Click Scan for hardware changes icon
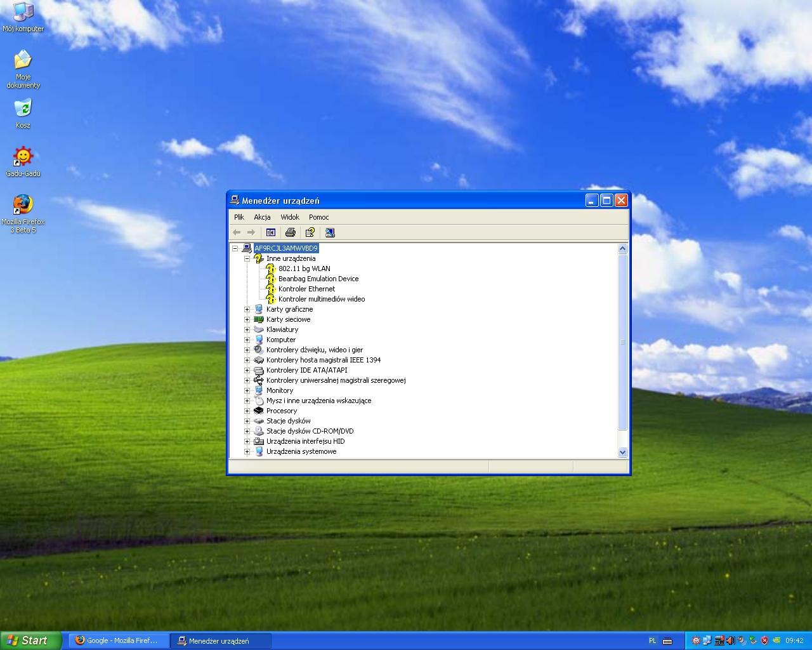This screenshot has width=812, height=650. coord(330,233)
